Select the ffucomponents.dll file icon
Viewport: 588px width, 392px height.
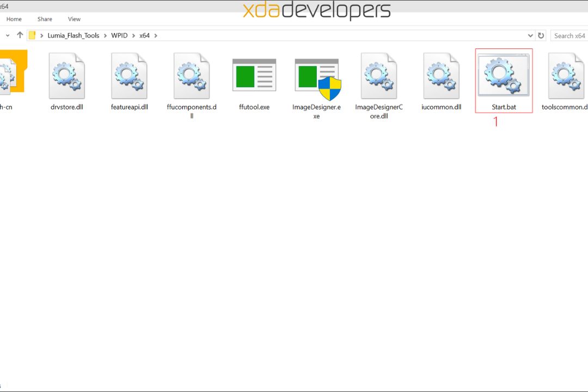pyautogui.click(x=192, y=76)
